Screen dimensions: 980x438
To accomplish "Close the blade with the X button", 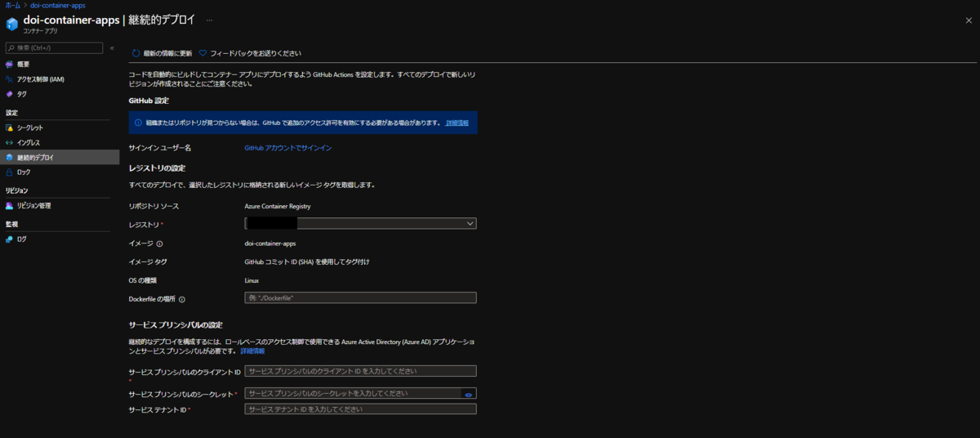I will coord(969,20).
